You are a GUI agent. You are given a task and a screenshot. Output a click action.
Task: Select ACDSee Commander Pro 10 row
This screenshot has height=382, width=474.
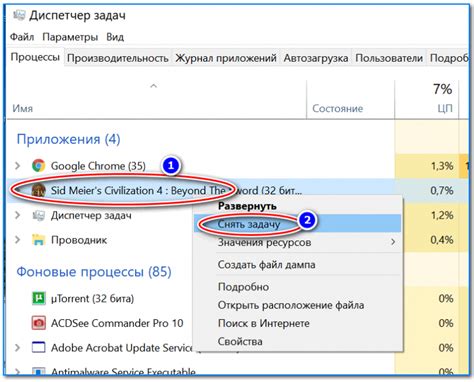point(117,323)
